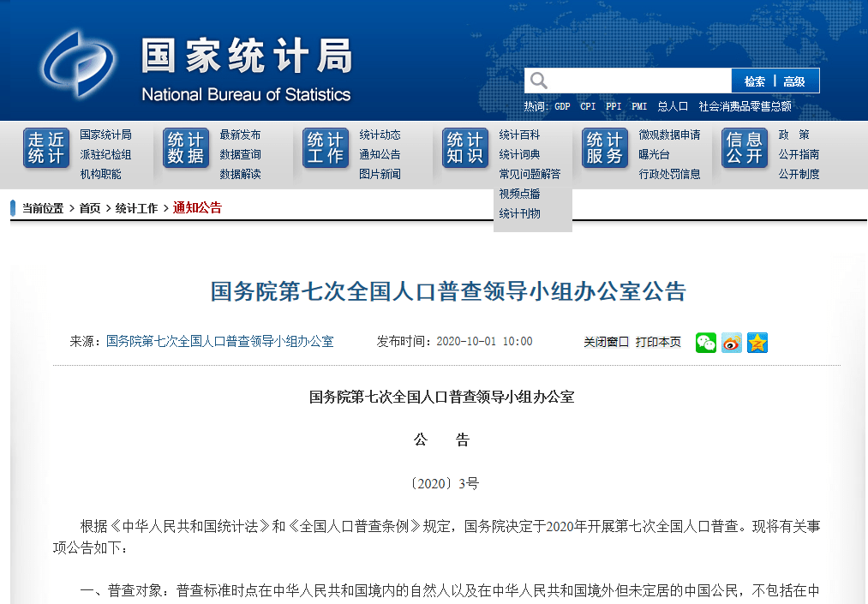Screen dimensions: 868x604
Task: Click 打印本页 link
Action: pyautogui.click(x=658, y=342)
